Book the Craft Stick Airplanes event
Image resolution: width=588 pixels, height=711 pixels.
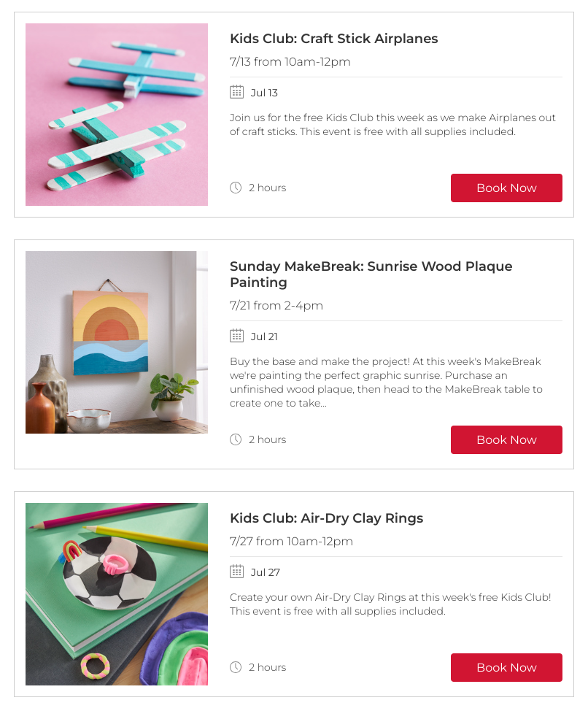pyautogui.click(x=506, y=188)
